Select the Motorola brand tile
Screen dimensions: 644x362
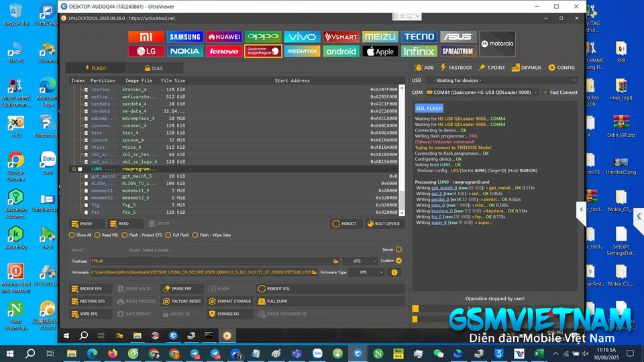[x=497, y=44]
